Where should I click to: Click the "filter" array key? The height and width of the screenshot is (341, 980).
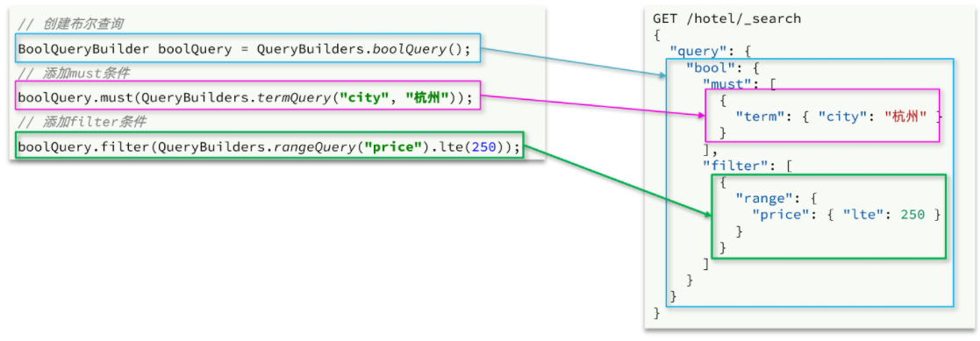point(731,166)
